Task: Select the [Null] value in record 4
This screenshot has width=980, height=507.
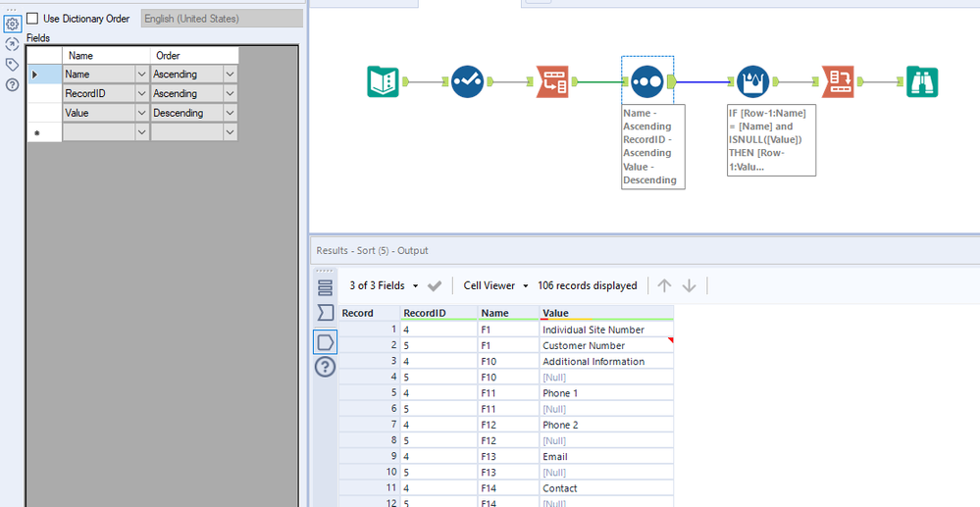Action: [x=606, y=377]
